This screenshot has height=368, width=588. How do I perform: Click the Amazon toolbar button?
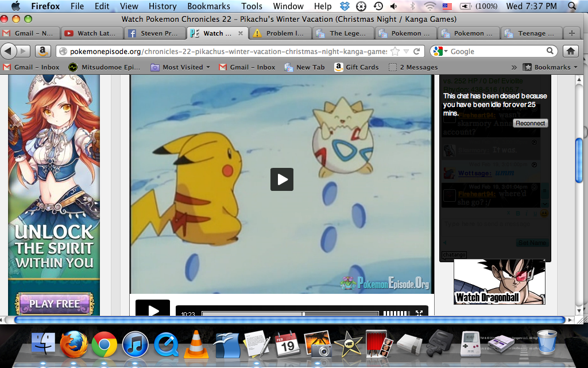click(42, 51)
